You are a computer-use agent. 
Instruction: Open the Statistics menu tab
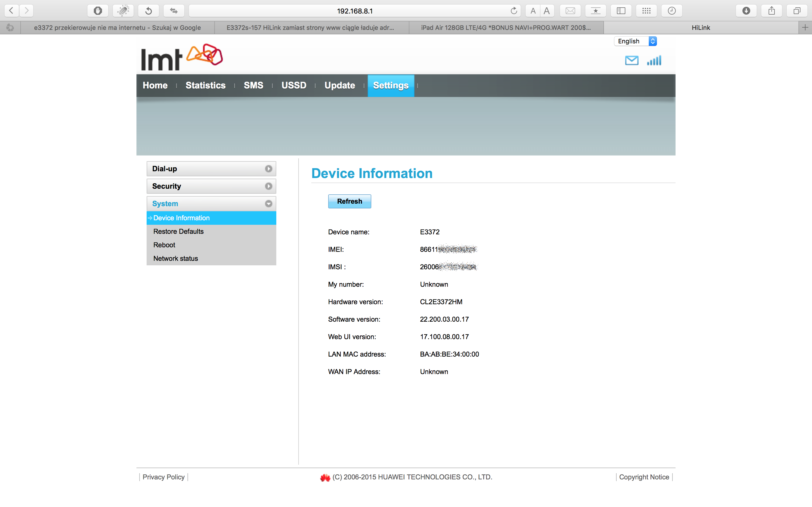tap(205, 86)
